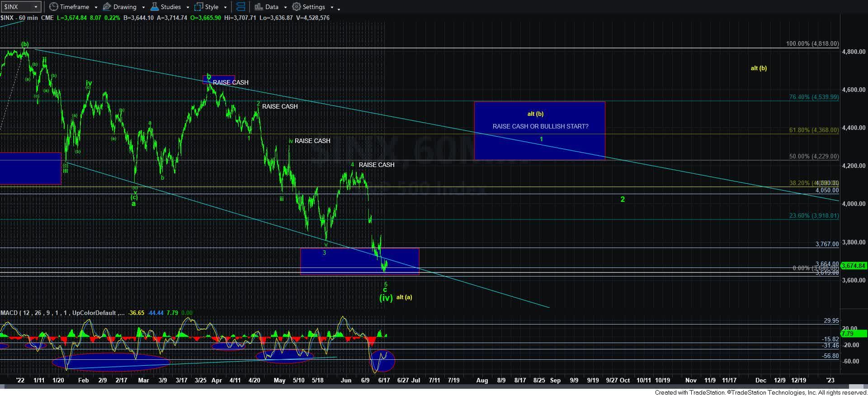This screenshot has width=868, height=396.
Task: Select the "alt (a)" yellow wave label
Action: click(x=404, y=297)
